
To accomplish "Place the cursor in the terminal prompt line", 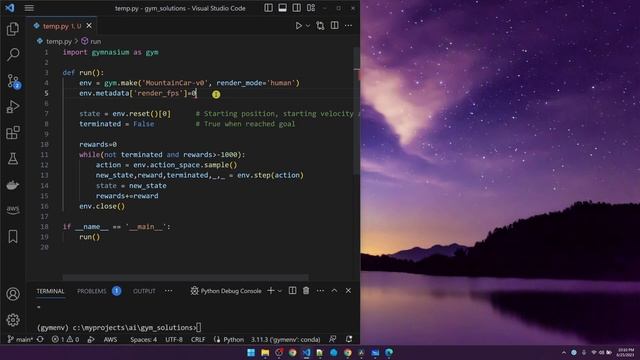I will [x=119, y=327].
